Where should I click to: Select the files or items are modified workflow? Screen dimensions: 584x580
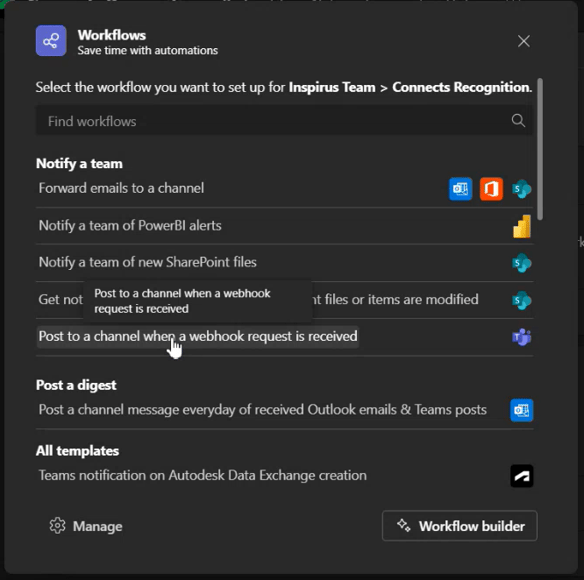click(258, 299)
